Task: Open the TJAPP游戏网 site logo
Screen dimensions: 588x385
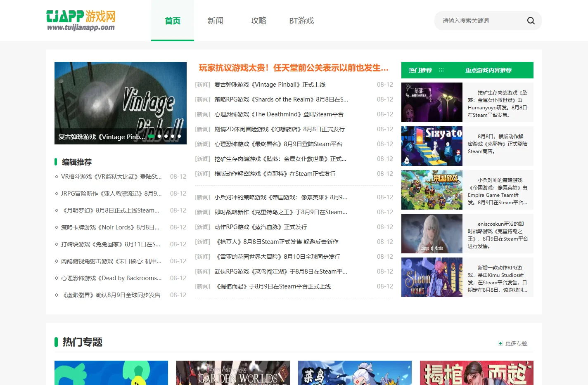Action: [x=81, y=21]
